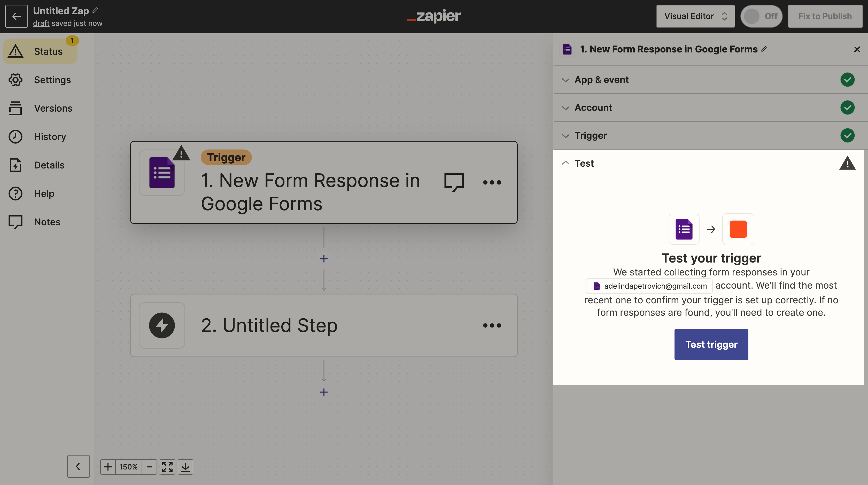868x485 pixels.
Task: Click the 'Test your trigger' heading
Action: 711,258
